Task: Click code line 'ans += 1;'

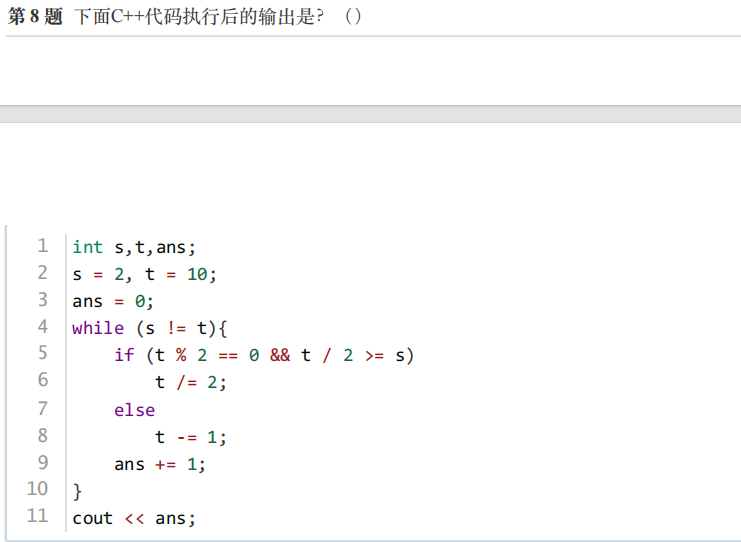Action: click(x=160, y=464)
